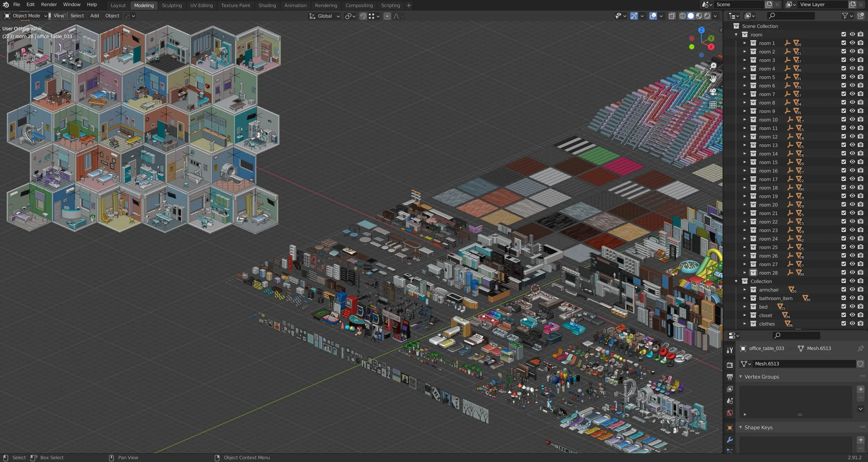The height and width of the screenshot is (462, 868).
Task: Click the viewport zoom magnifier icon
Action: pos(713,66)
